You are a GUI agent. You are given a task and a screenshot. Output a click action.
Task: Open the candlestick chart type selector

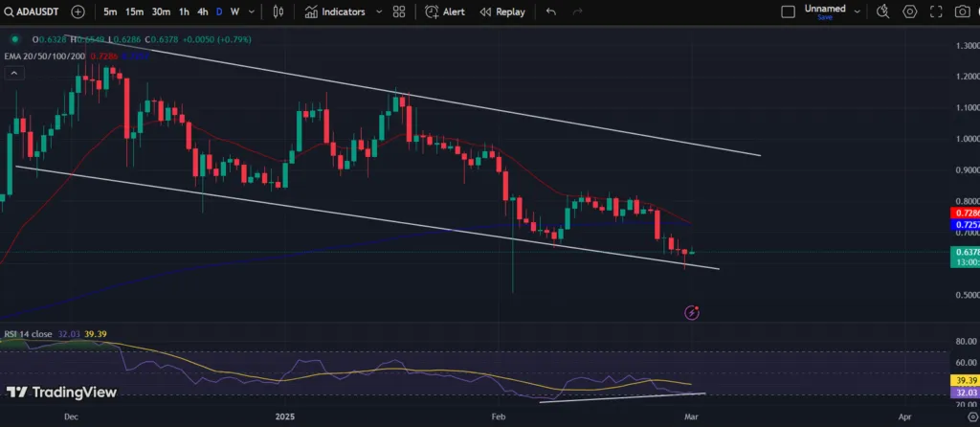click(x=278, y=11)
